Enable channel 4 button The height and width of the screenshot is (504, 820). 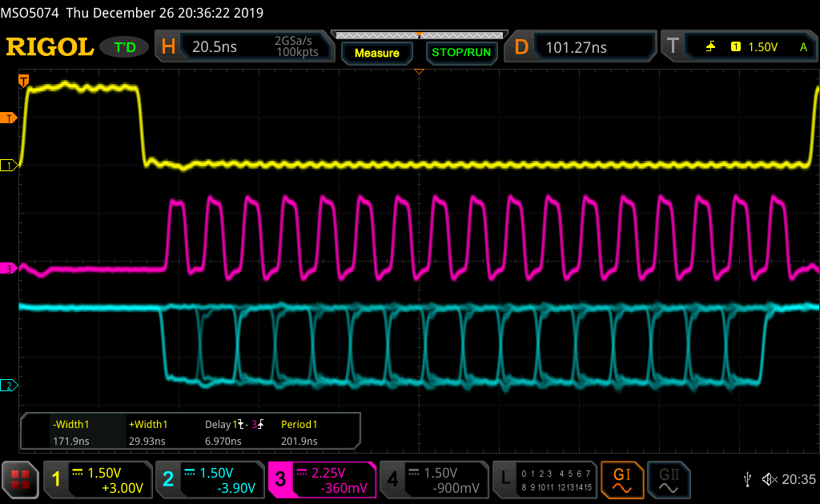pos(434,479)
